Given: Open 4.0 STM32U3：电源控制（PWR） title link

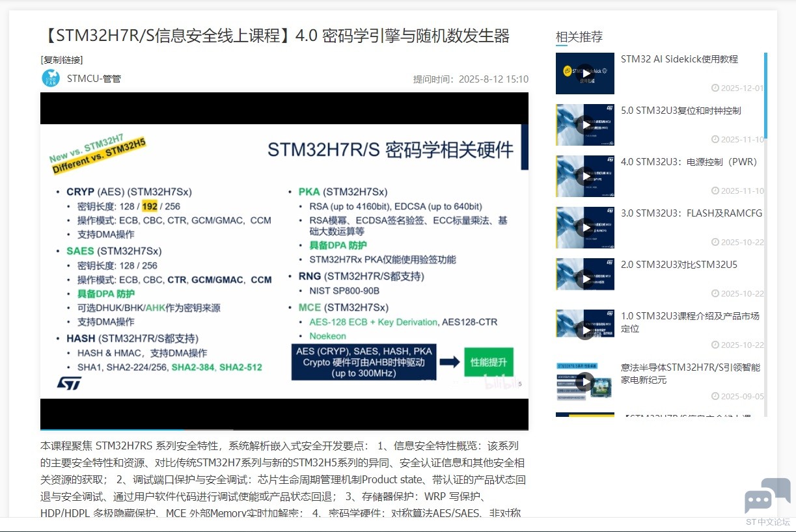Looking at the screenshot, I should click(689, 162).
